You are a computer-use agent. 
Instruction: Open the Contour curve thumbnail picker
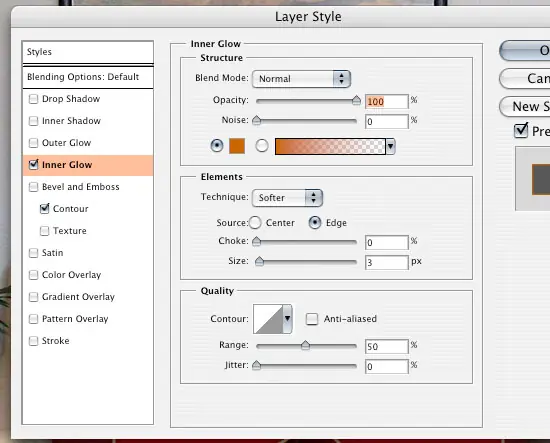coord(268,319)
